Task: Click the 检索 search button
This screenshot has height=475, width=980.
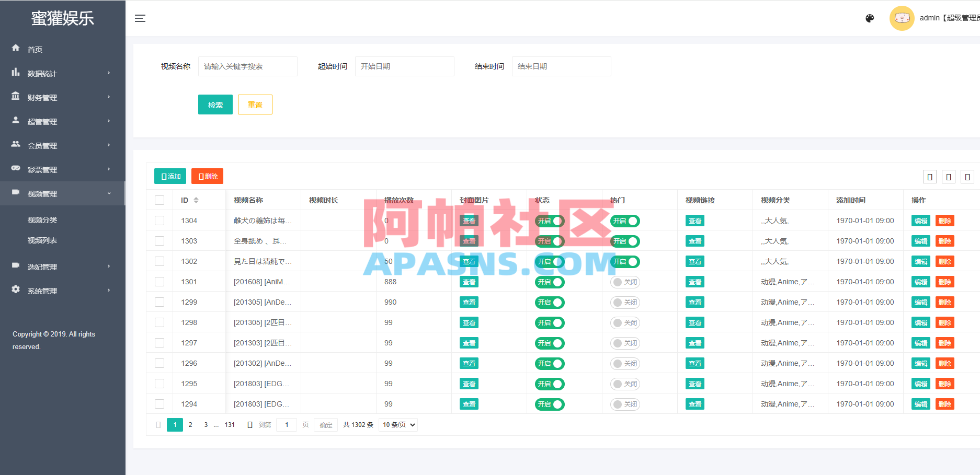Action: click(x=215, y=104)
